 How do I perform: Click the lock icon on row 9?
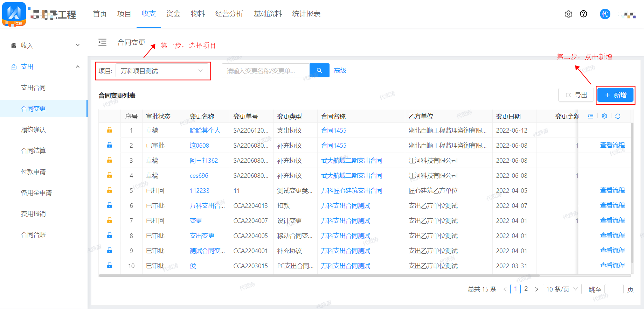coord(110,251)
